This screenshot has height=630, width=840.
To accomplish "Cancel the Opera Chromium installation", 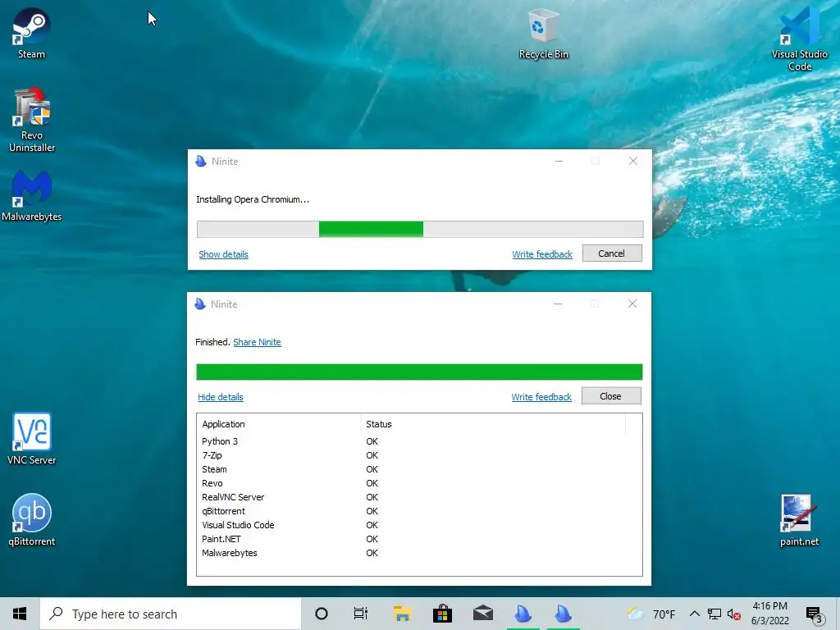I will click(x=612, y=253).
